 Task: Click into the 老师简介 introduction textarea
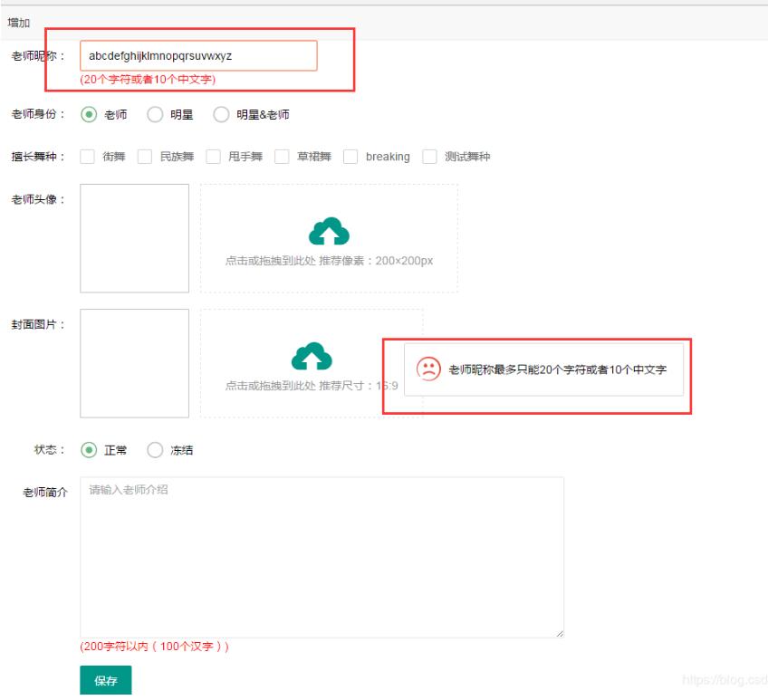(x=322, y=557)
